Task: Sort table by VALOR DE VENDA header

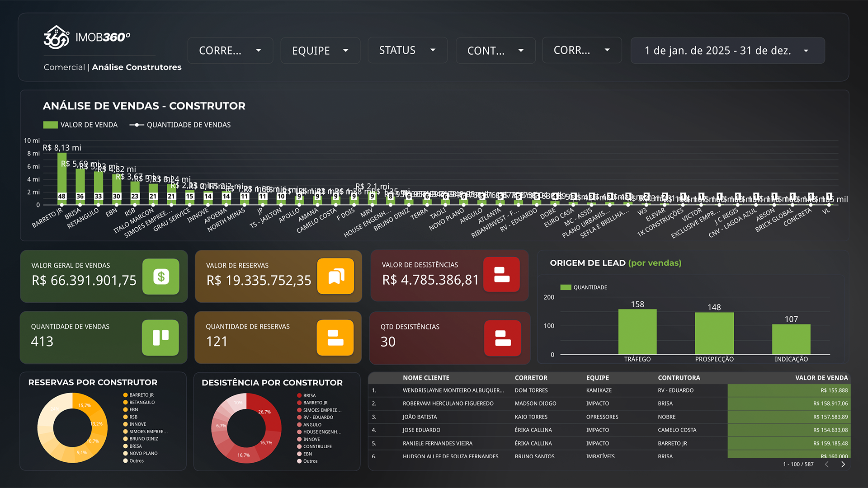Action: [821, 378]
